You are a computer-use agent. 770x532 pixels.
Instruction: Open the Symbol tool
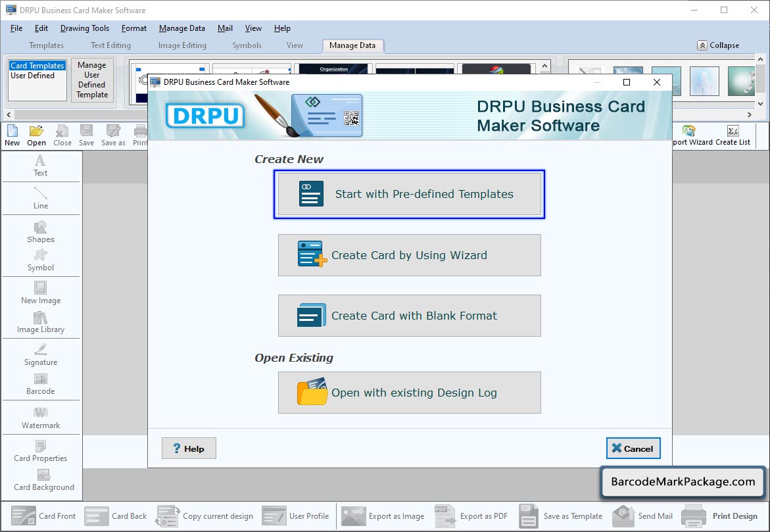click(x=40, y=261)
